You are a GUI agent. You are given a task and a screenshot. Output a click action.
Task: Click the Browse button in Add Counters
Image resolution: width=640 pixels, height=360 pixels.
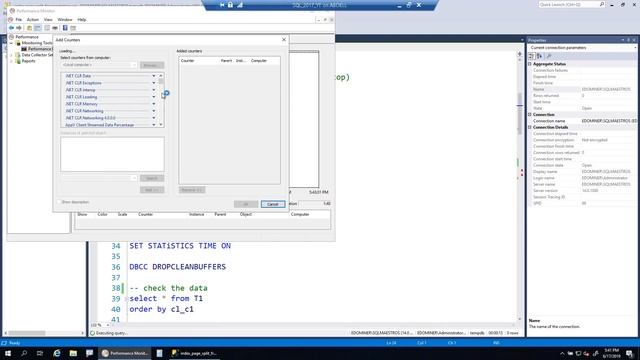coord(152,65)
